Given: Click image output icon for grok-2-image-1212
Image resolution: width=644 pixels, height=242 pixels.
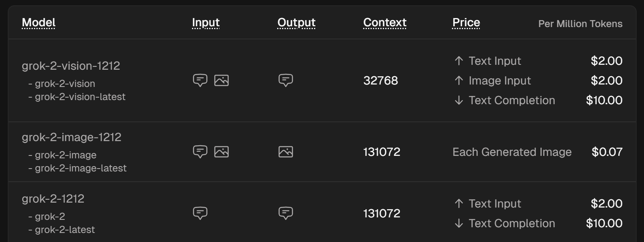Looking at the screenshot, I should pyautogui.click(x=286, y=152).
